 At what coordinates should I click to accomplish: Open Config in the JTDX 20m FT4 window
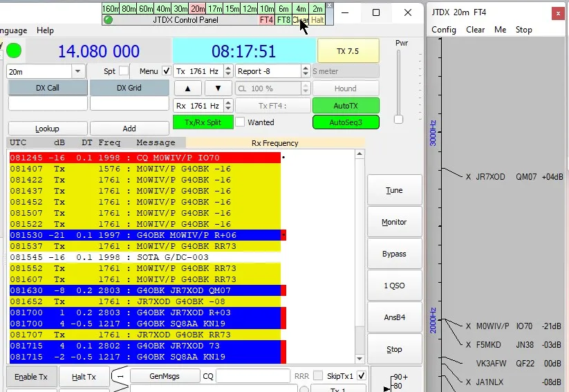point(443,30)
